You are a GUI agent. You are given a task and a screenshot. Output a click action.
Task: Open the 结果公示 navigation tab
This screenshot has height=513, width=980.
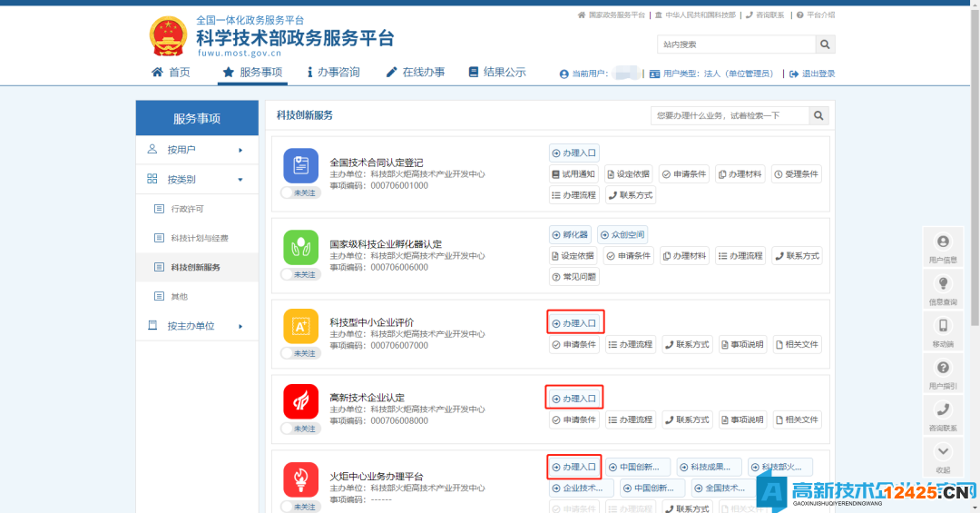coord(497,73)
